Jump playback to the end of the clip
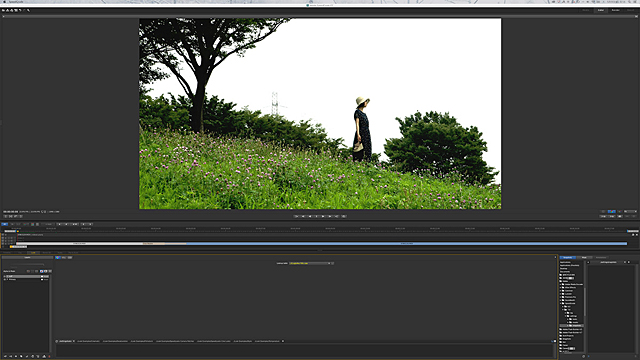Screen dimensions: 640x360 (x=336, y=216)
